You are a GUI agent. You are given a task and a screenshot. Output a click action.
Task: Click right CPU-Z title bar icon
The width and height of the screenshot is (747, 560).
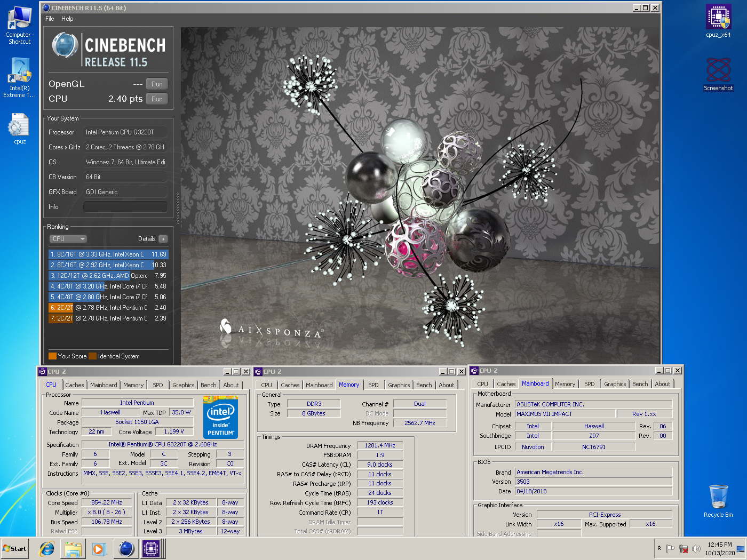click(474, 371)
